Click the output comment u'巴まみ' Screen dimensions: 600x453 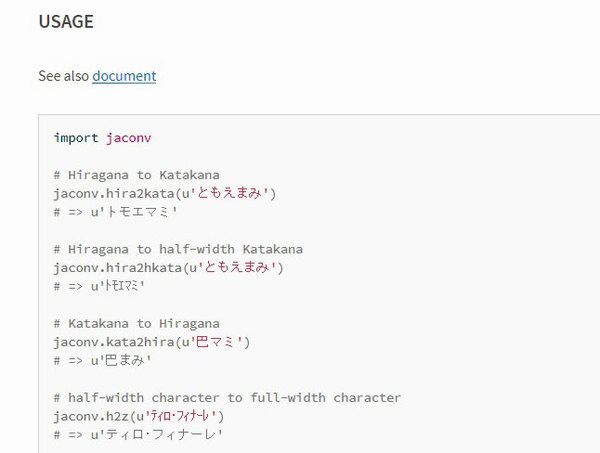102,360
